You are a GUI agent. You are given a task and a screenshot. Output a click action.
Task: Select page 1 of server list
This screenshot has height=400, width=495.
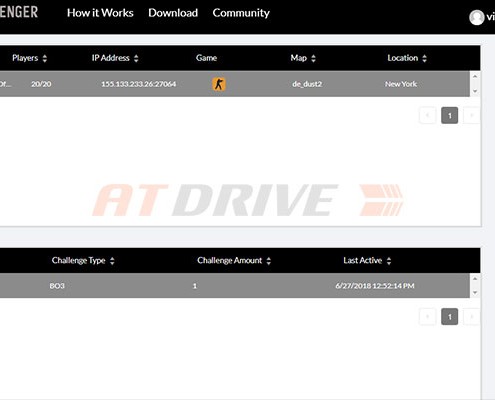tap(450, 115)
